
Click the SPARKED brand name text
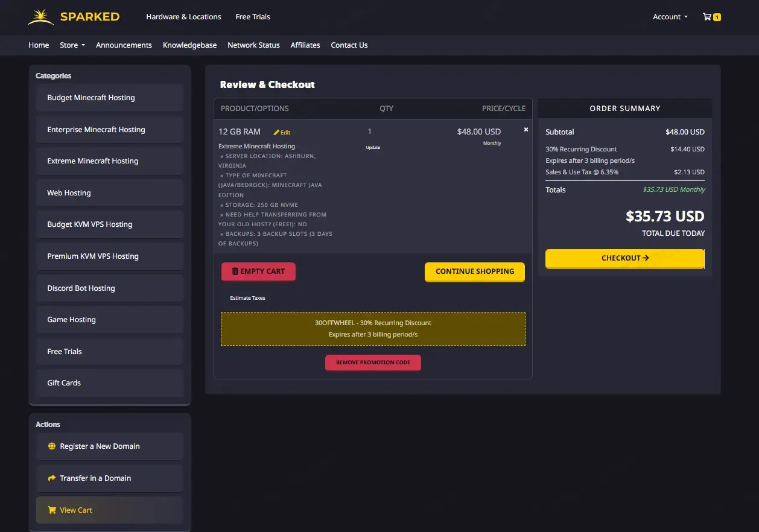coord(90,17)
